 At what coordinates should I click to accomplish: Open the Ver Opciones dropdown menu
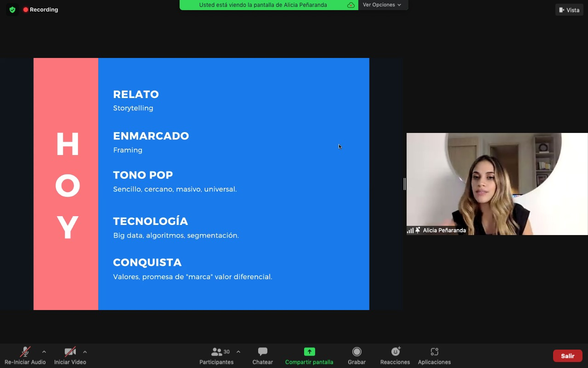382,5
